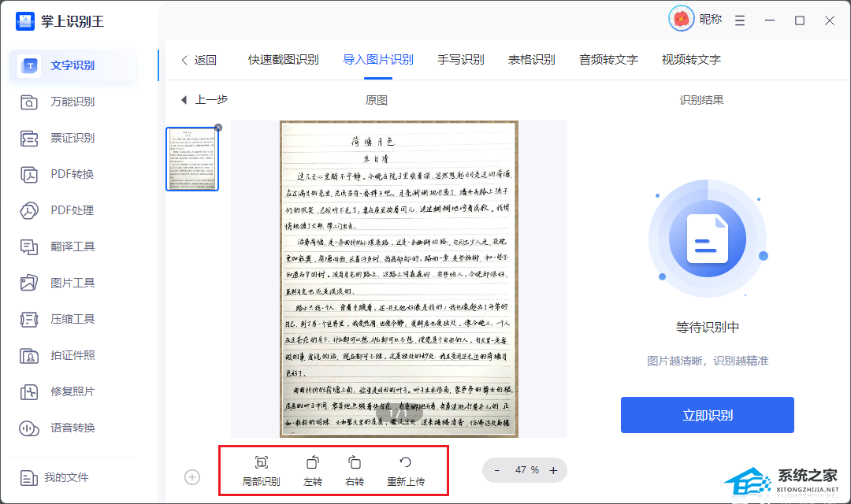
Task: Click the 等待识别中 status text
Action: (707, 327)
